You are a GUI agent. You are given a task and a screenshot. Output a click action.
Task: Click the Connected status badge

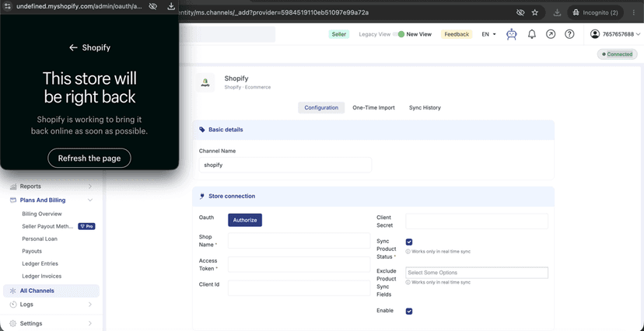[x=618, y=54]
